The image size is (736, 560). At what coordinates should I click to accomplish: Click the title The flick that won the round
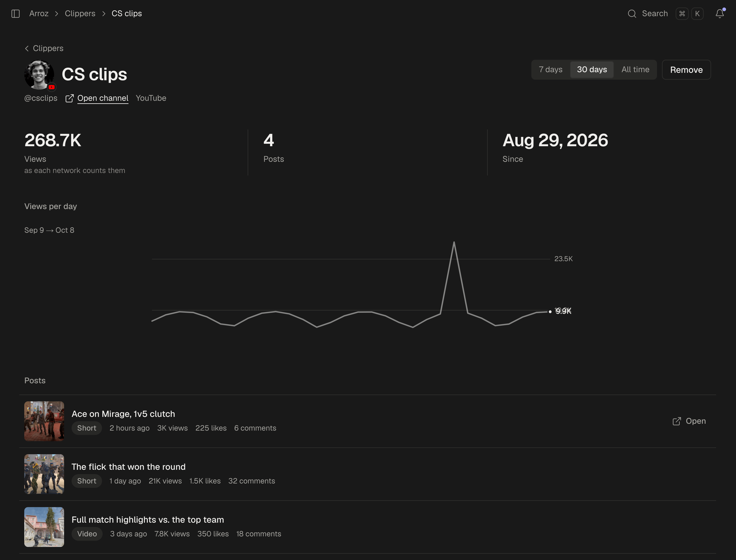(128, 467)
